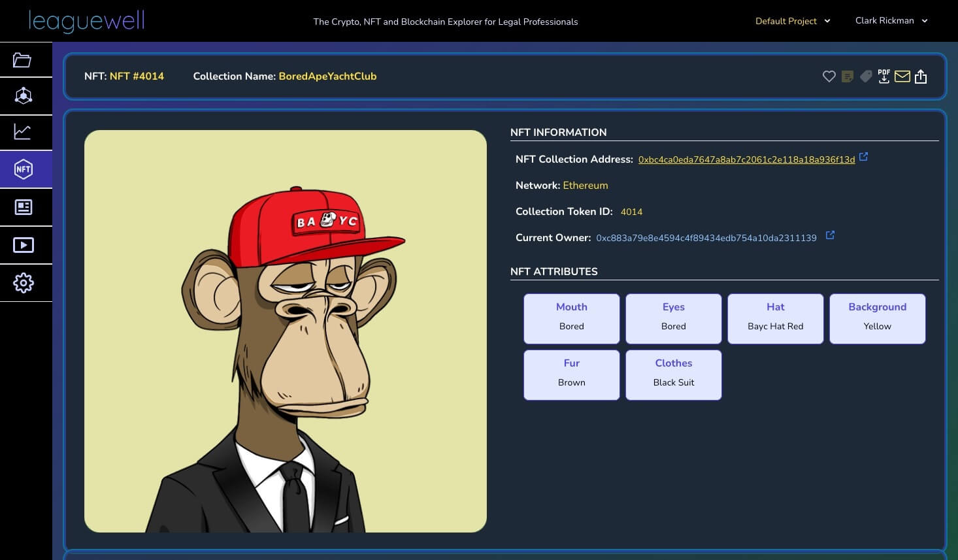Open the line chart analytics sidebar icon
The width and height of the screenshot is (958, 560).
(x=22, y=131)
